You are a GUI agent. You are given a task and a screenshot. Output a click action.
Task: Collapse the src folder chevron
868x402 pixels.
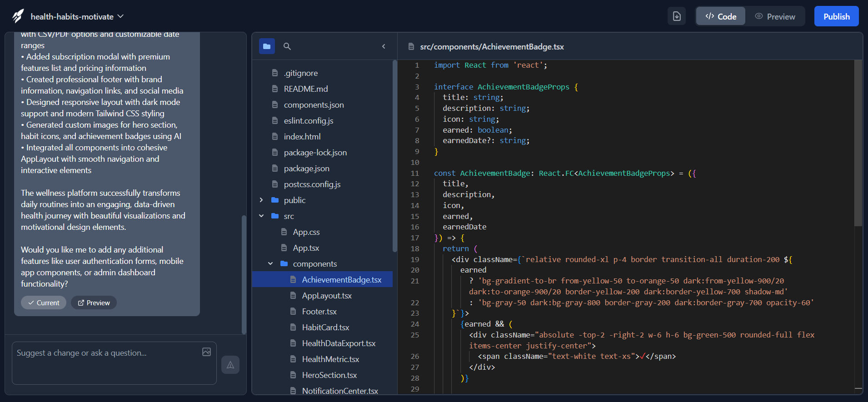(x=261, y=216)
